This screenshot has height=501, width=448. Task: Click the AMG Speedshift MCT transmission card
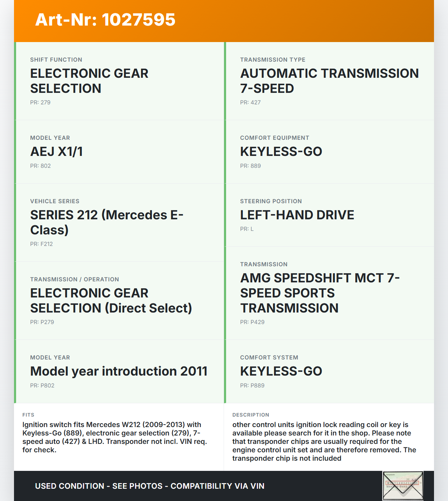click(x=329, y=293)
